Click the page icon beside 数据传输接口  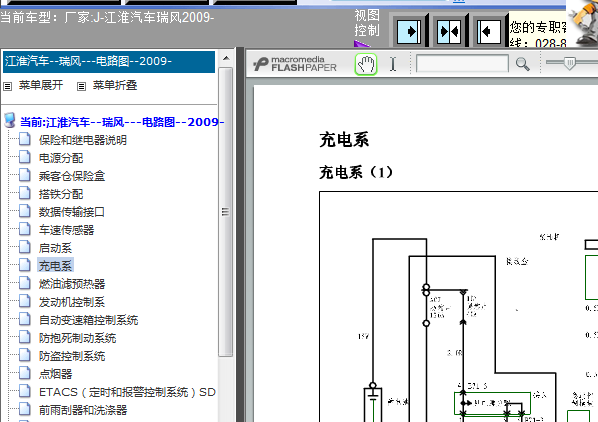click(x=25, y=211)
